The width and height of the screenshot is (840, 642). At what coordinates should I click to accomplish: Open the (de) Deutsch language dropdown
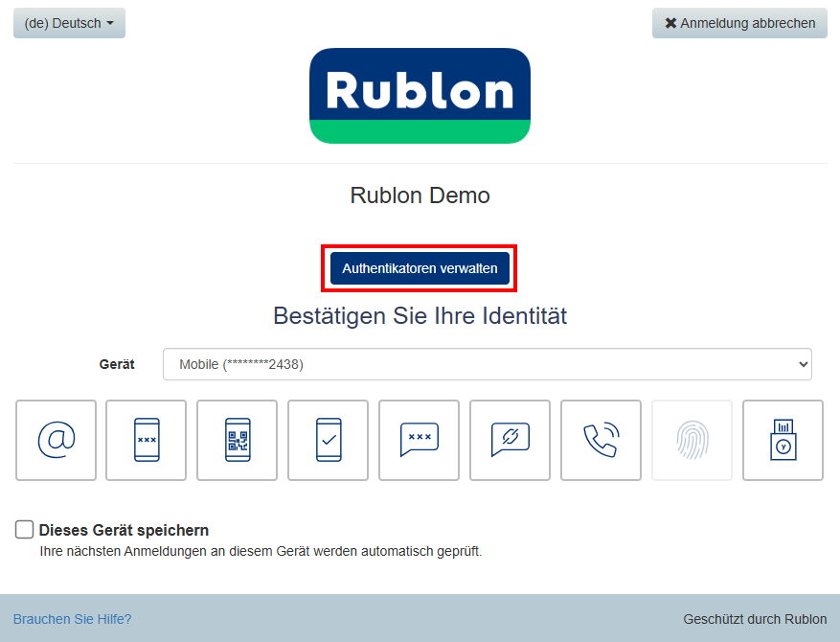pyautogui.click(x=69, y=23)
